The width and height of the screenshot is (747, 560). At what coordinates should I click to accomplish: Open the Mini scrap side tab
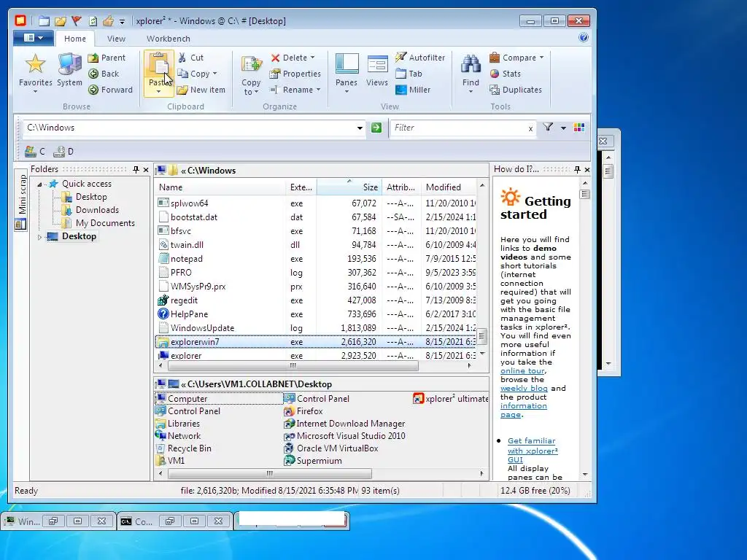click(21, 200)
